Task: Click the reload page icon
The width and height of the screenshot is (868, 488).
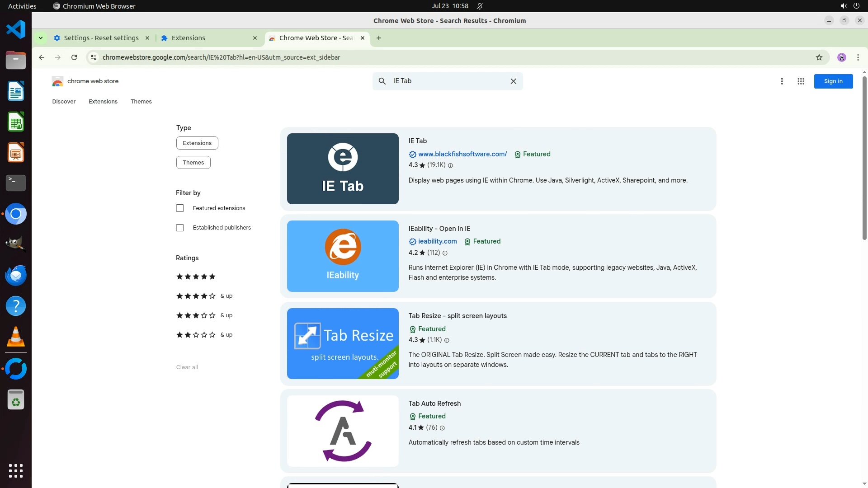Action: [74, 57]
